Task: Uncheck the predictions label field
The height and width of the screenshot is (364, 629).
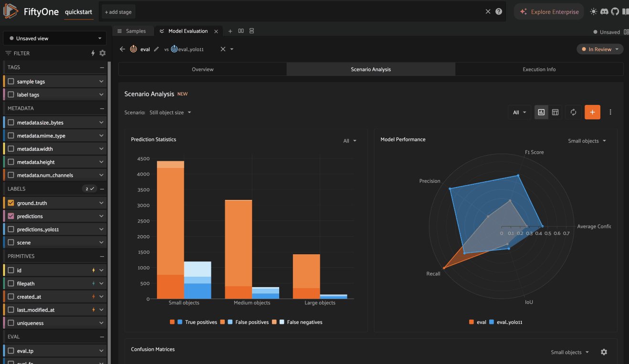Action: tap(11, 216)
